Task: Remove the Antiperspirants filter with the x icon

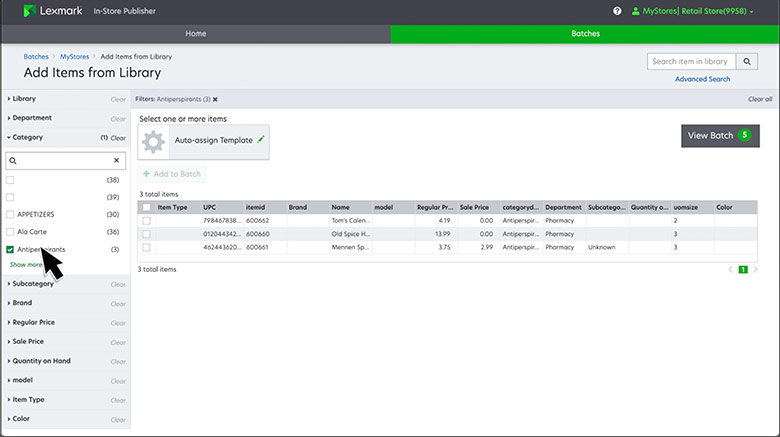Action: (215, 99)
